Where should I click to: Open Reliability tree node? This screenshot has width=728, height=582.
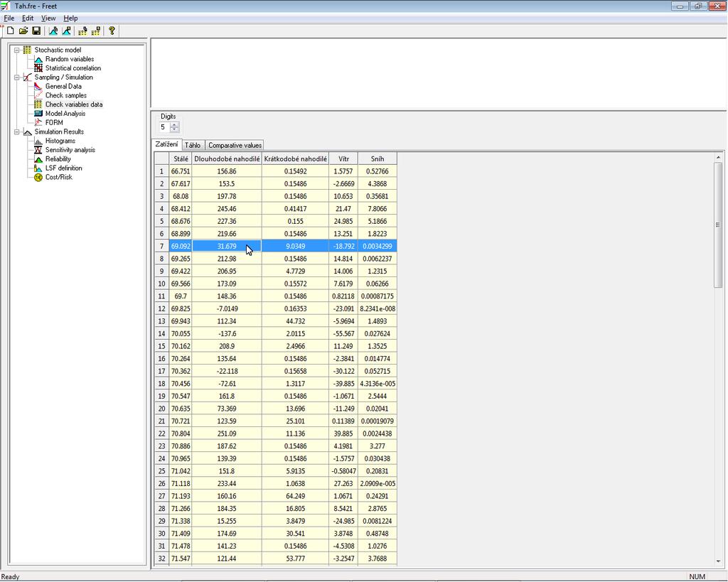[58, 158]
